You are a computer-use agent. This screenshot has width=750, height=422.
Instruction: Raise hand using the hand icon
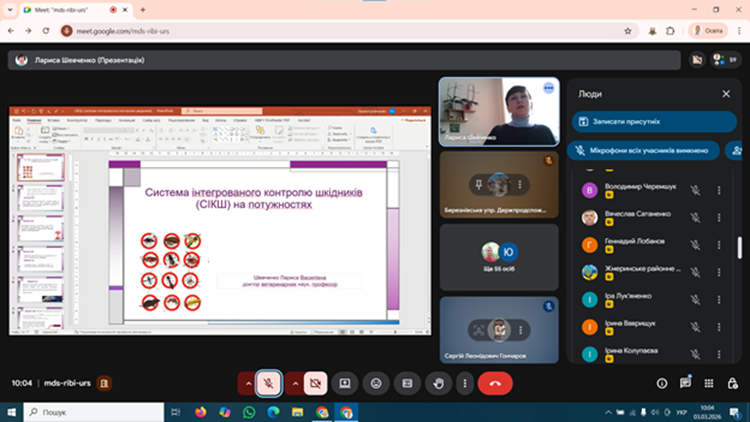(x=437, y=383)
